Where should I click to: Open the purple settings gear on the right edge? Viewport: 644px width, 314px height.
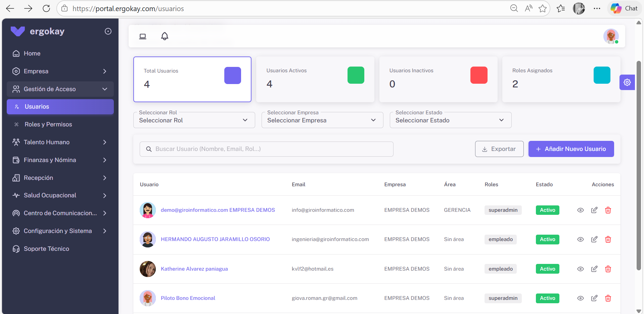click(627, 82)
